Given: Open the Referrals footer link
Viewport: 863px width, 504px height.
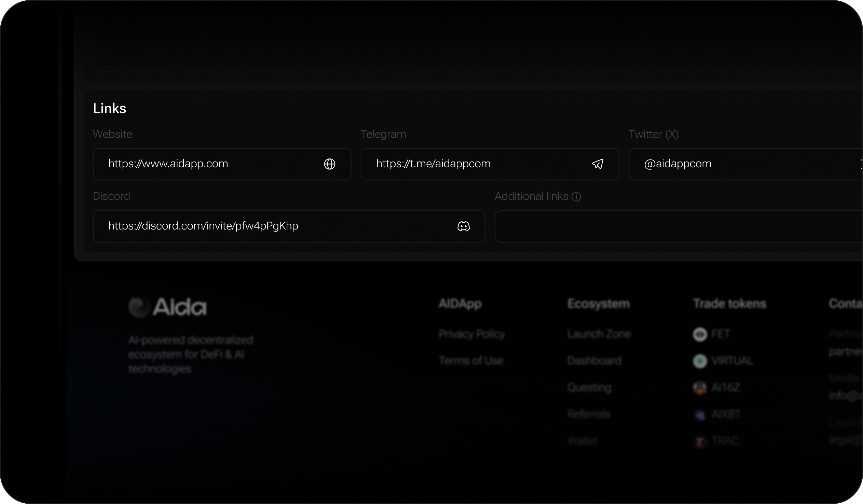Looking at the screenshot, I should (589, 414).
